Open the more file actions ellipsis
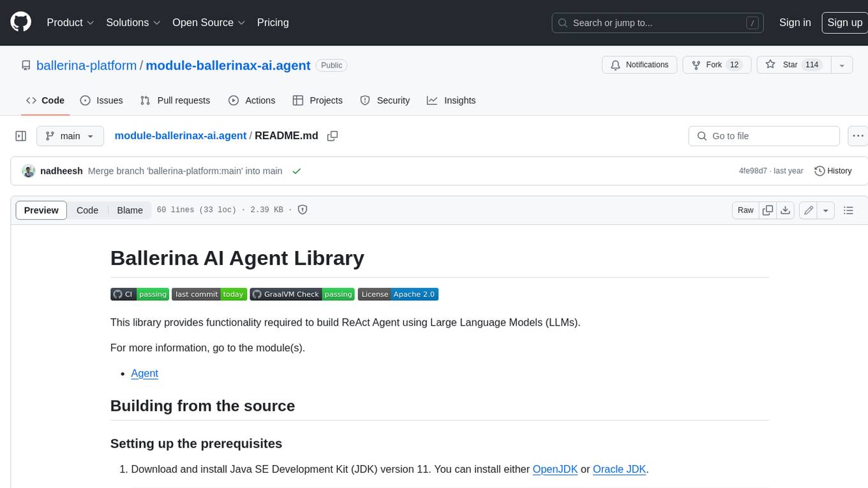 tap(857, 136)
